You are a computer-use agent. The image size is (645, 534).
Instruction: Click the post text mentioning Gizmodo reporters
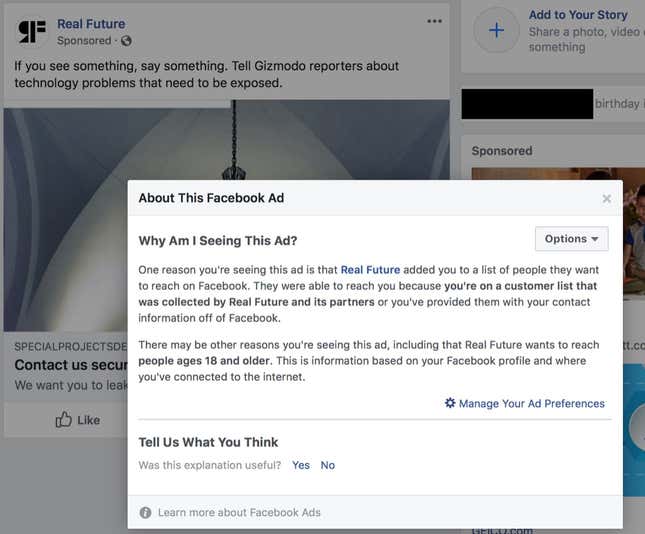pyautogui.click(x=206, y=74)
